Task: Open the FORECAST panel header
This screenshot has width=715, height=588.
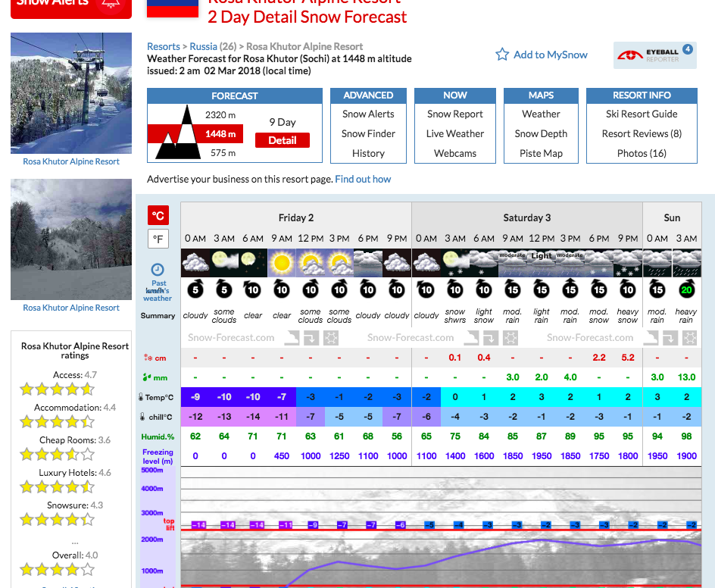Action: 234,95
